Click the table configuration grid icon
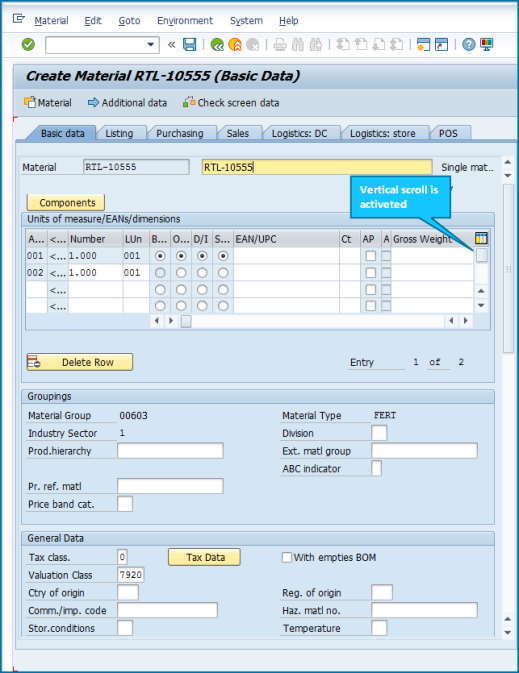The width and height of the screenshot is (519, 673). pos(481,238)
